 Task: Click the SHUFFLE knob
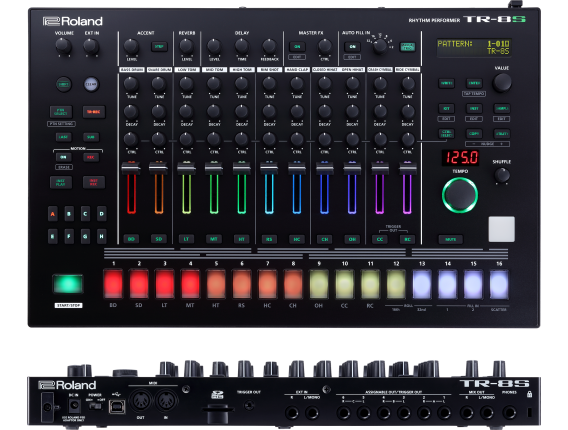(x=502, y=175)
